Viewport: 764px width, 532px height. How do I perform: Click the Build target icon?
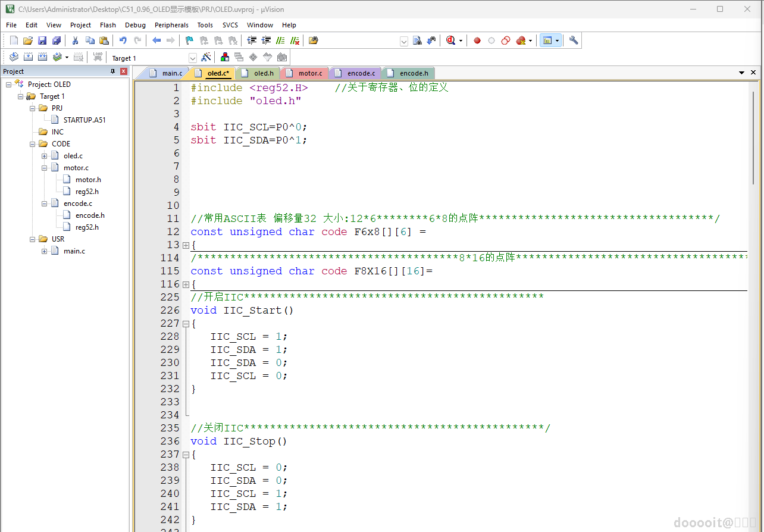tap(28, 57)
